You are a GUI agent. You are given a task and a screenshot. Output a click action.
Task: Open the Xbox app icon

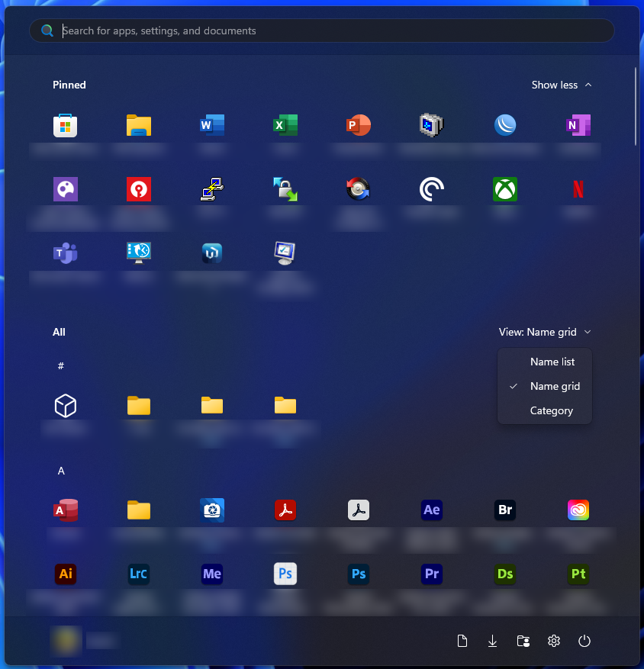point(505,189)
